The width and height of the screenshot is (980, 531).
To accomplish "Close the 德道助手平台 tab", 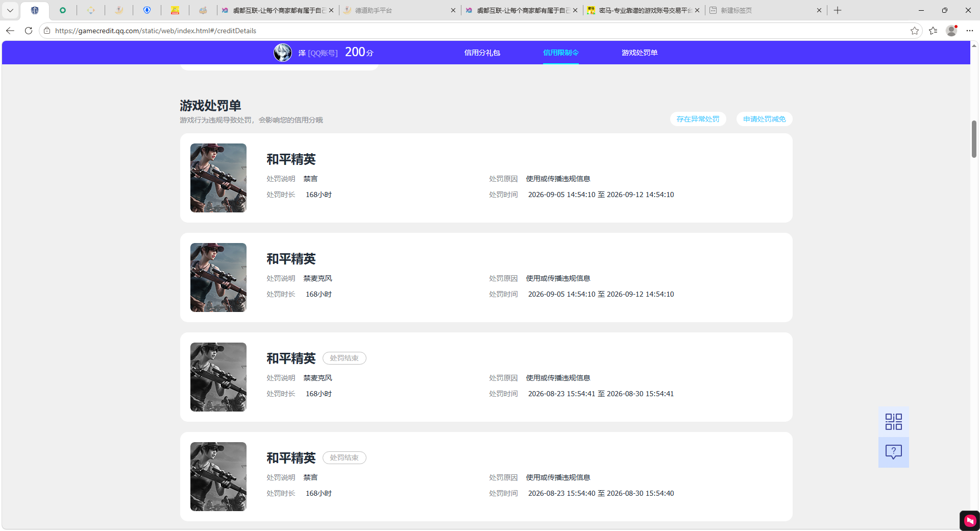I will coord(453,10).
